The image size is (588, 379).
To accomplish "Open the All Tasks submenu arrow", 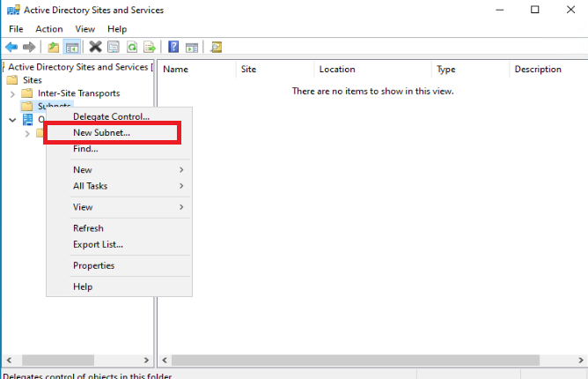I will click(181, 186).
